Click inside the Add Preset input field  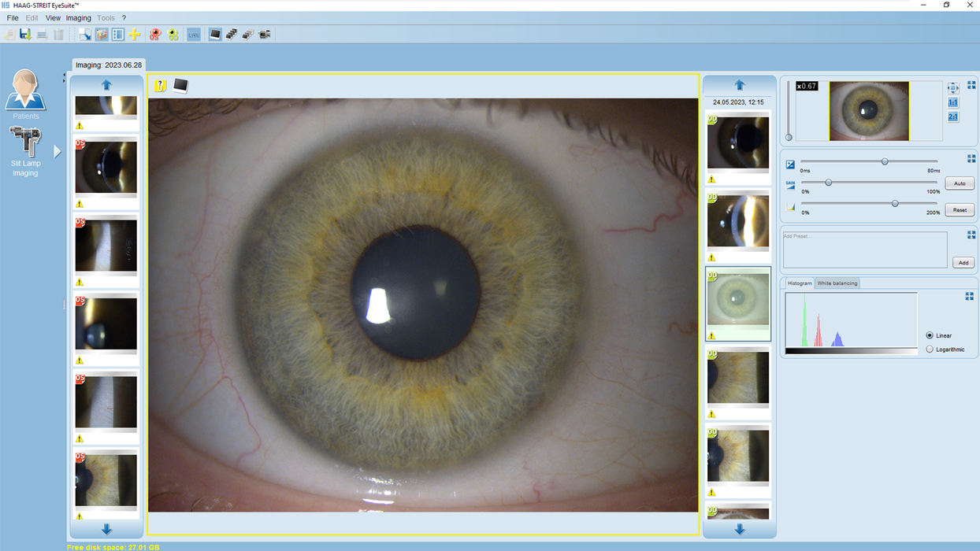pyautogui.click(x=864, y=249)
